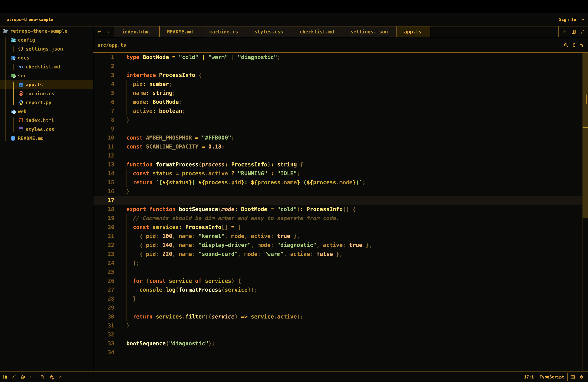Go forward with right arrow icon
The width and height of the screenshot is (588, 382).
click(108, 32)
